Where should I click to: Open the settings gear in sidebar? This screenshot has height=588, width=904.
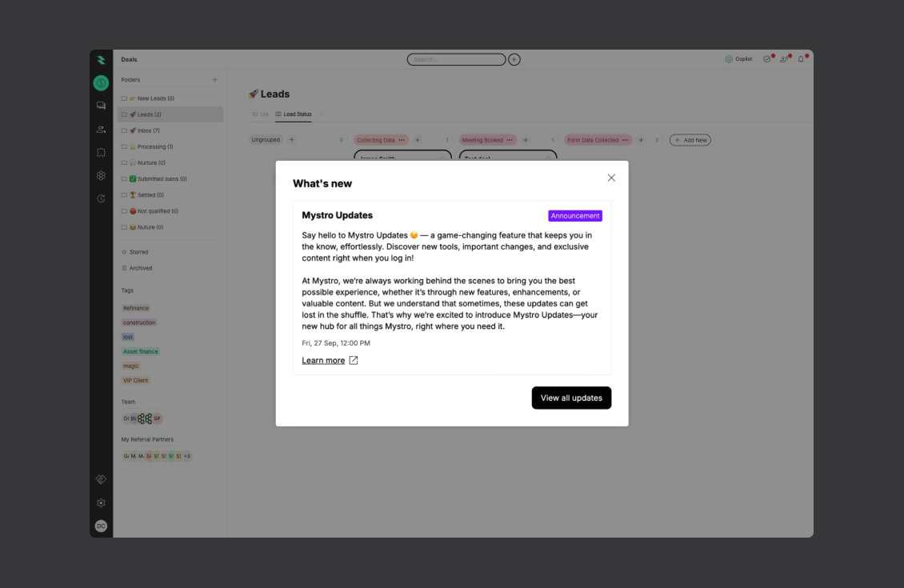pos(101,502)
